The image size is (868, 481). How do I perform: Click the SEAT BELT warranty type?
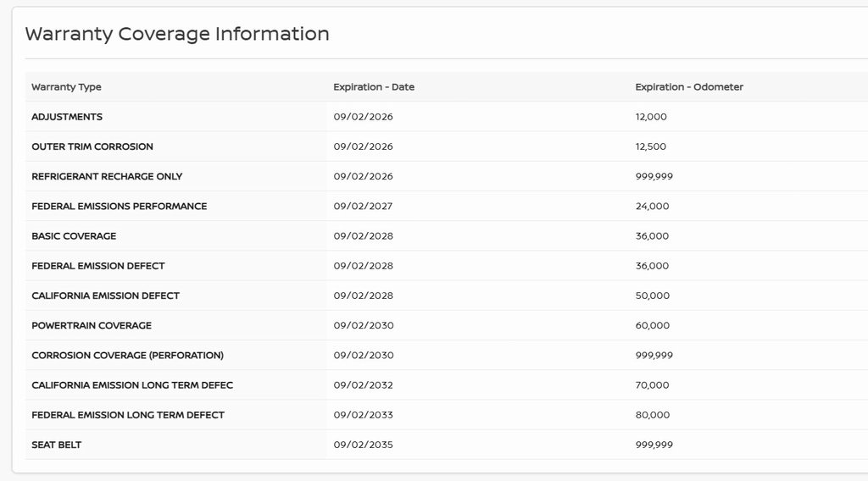pyautogui.click(x=57, y=445)
